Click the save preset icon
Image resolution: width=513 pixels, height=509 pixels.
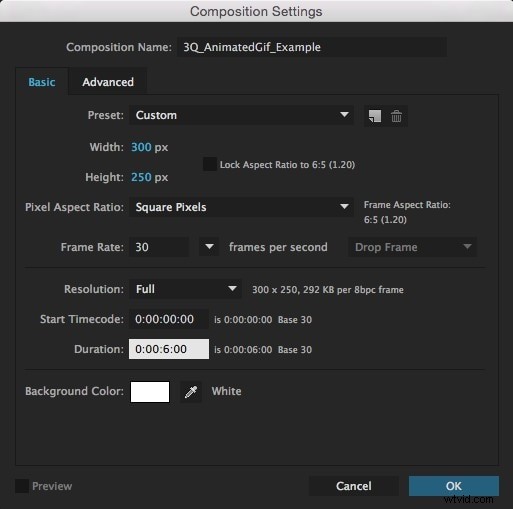point(375,116)
